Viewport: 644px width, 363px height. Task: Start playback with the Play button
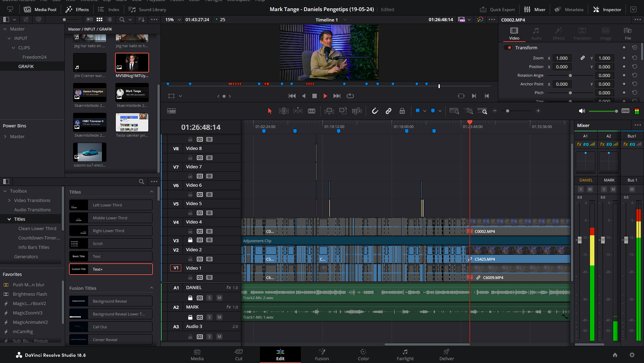tap(325, 96)
